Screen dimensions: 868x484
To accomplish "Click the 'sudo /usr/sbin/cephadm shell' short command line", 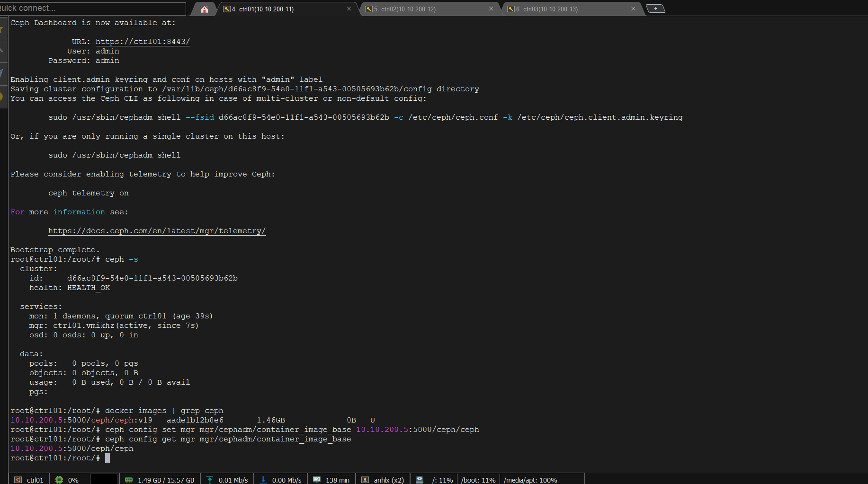I will click(x=115, y=155).
